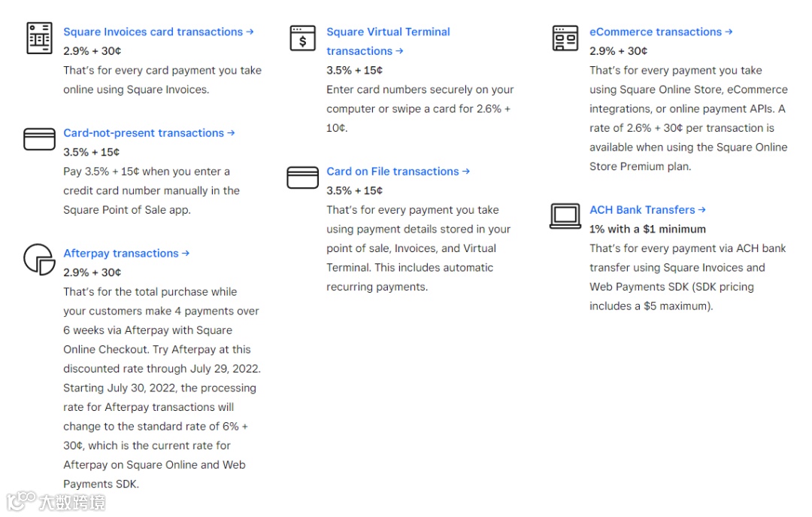Open Afterpay transactions link

[x=126, y=253]
